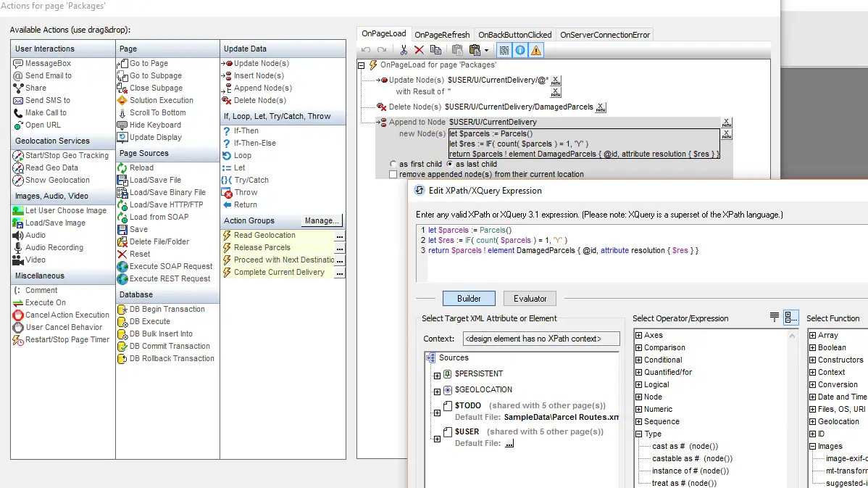
Task: Click the blue info circle toolbar icon
Action: click(520, 51)
